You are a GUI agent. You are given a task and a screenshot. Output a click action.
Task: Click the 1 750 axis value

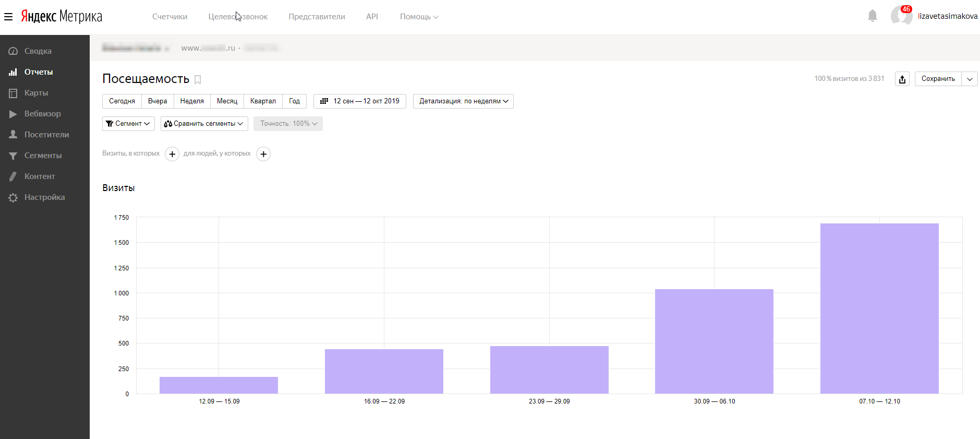click(x=122, y=218)
